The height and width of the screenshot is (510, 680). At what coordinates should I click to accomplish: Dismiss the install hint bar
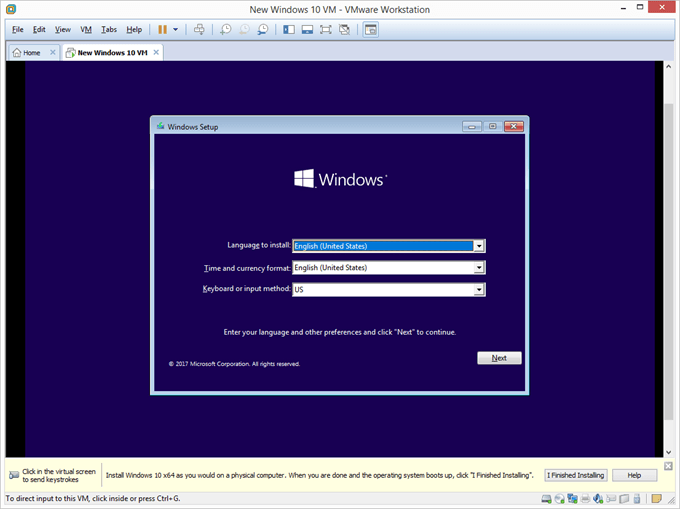[669, 466]
